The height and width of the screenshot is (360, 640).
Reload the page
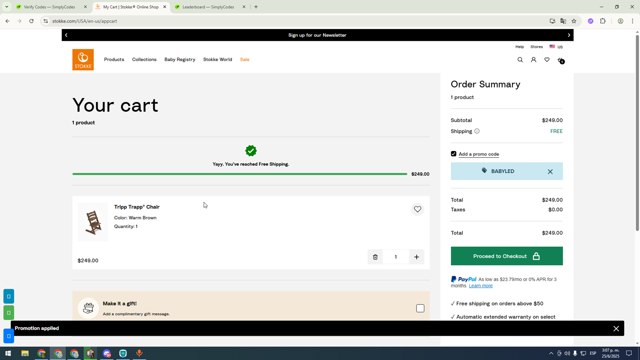click(31, 21)
